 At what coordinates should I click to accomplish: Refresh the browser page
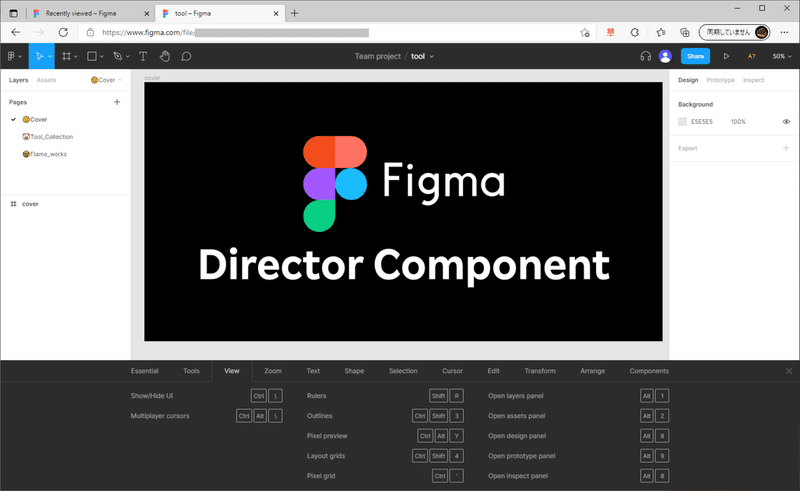point(63,32)
